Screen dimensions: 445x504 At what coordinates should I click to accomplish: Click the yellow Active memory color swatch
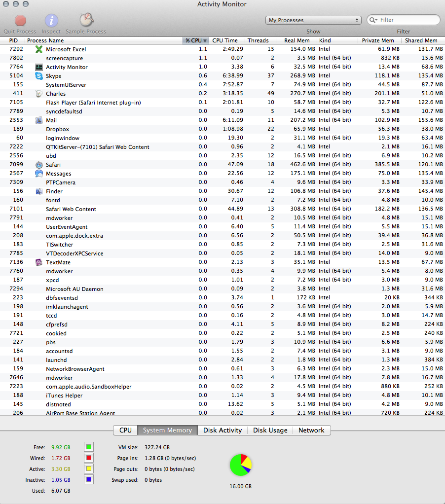(89, 468)
